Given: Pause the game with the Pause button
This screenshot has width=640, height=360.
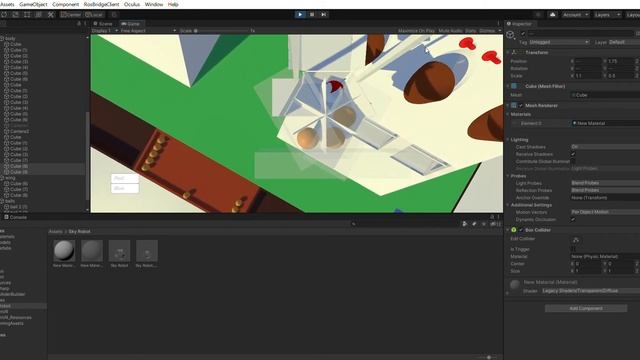Looking at the screenshot, I should pos(312,14).
